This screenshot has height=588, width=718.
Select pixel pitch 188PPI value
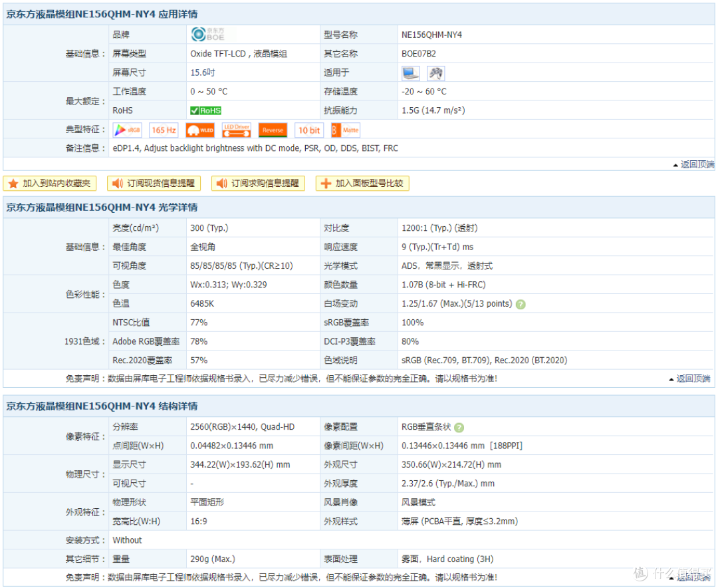[x=462, y=446]
